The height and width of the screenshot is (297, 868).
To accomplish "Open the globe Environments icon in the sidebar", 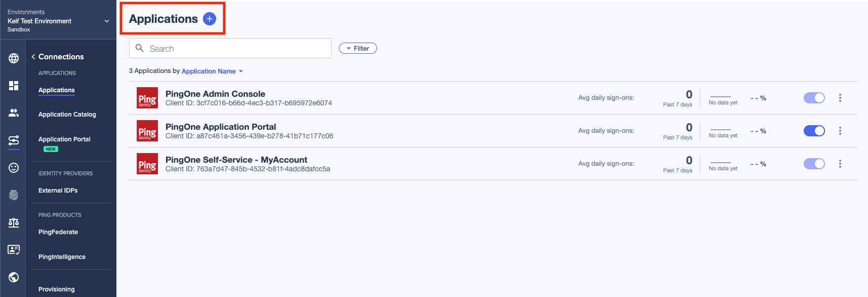I will [x=14, y=58].
